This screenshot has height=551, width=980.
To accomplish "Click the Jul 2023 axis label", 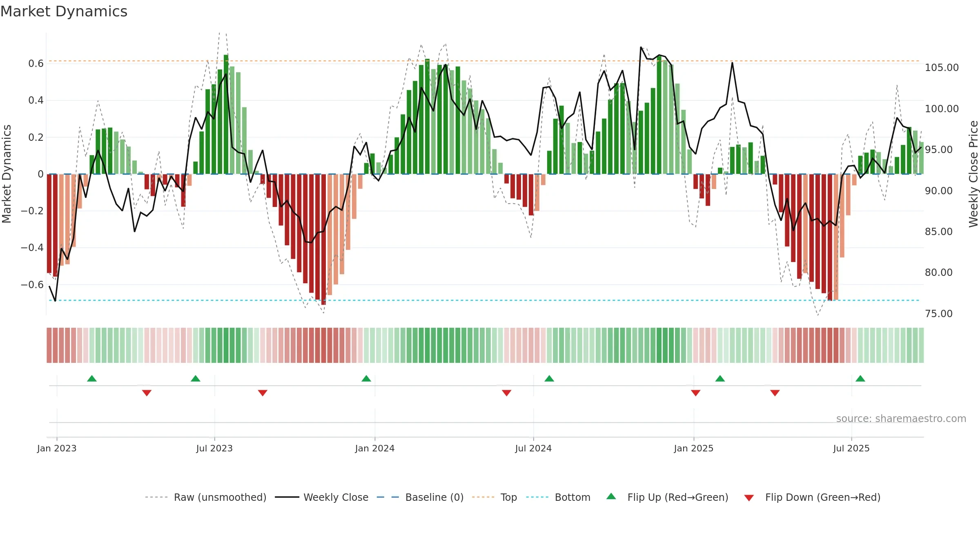I will coord(214,448).
